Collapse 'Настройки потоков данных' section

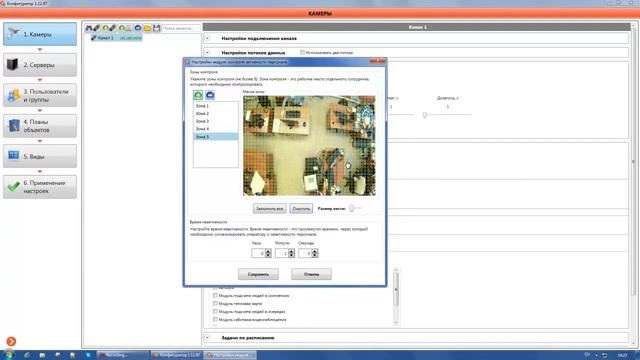[x=207, y=53]
